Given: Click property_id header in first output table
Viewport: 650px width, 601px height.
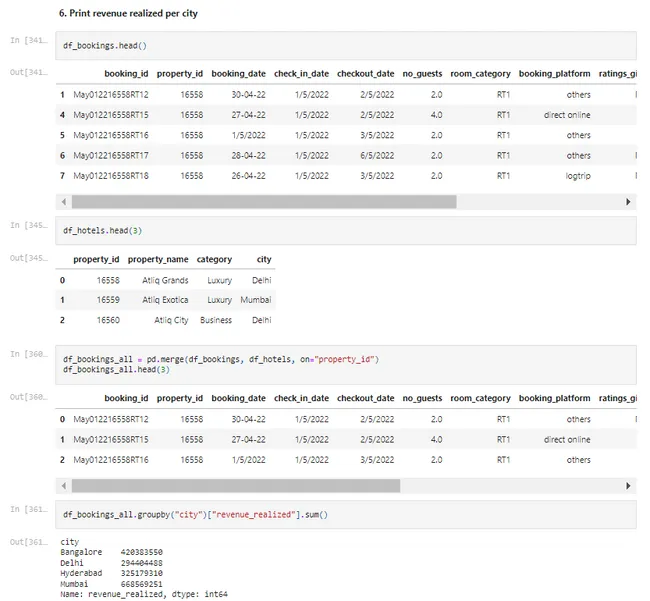Looking at the screenshot, I should [x=179, y=74].
